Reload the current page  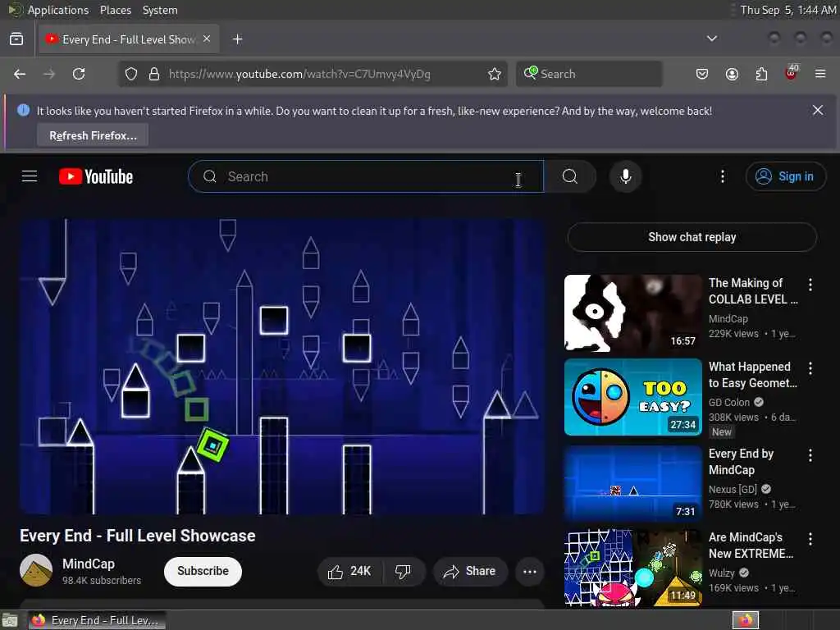tap(79, 74)
